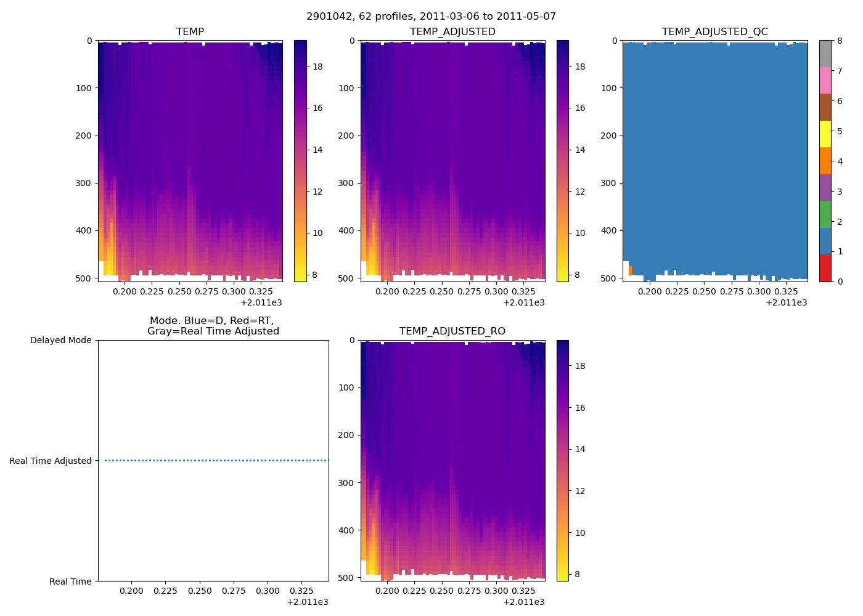Click the TEMP_ADJUSTED plot title
The image size is (863, 616).
(452, 32)
